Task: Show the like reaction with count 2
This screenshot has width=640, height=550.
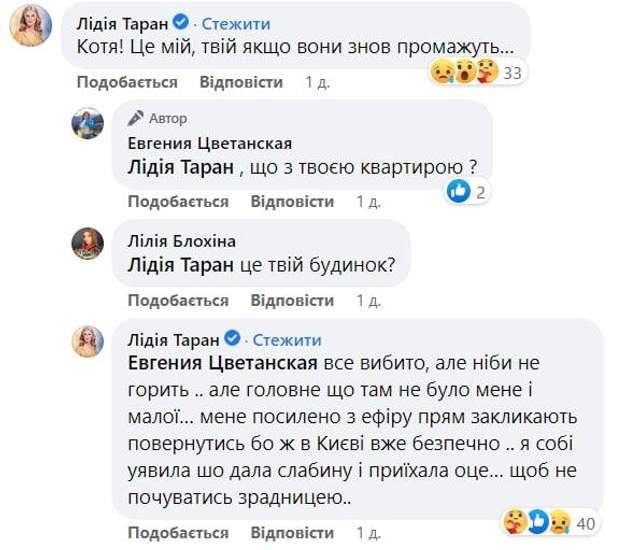Action: point(466,190)
